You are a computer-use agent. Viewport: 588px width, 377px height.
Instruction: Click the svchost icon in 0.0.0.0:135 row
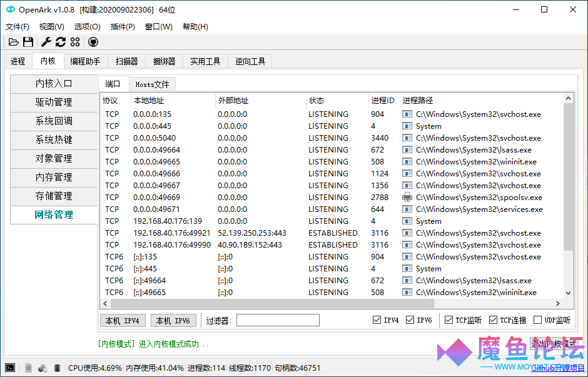407,114
